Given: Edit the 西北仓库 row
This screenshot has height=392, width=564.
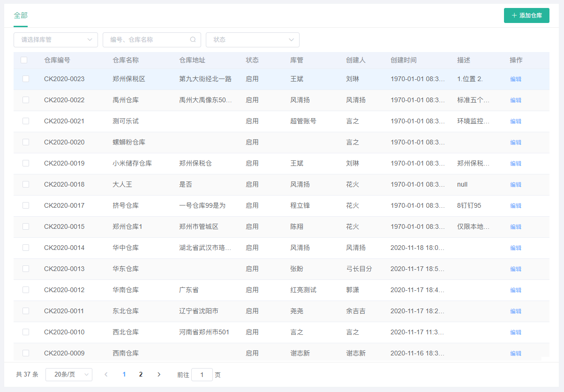Looking at the screenshot, I should (516, 332).
